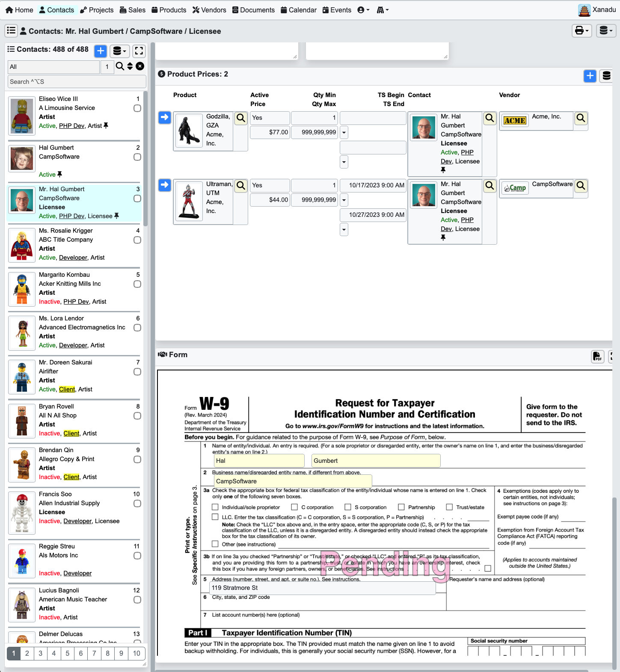The width and height of the screenshot is (620, 672).
Task: Open the Home menu item
Action: (19, 10)
